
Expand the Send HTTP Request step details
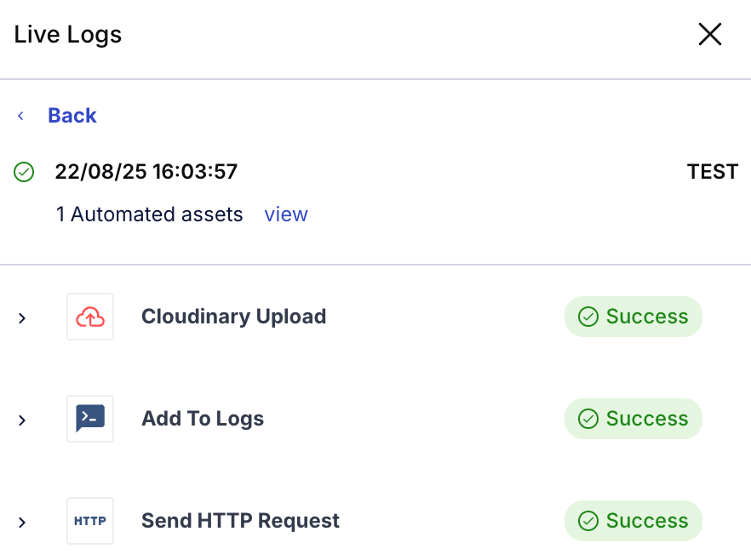[x=23, y=521]
